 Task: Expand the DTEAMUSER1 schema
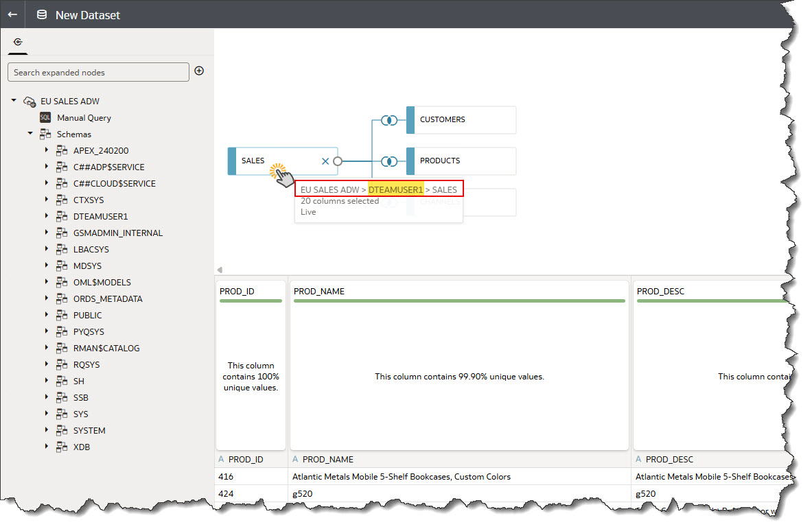pyautogui.click(x=47, y=216)
